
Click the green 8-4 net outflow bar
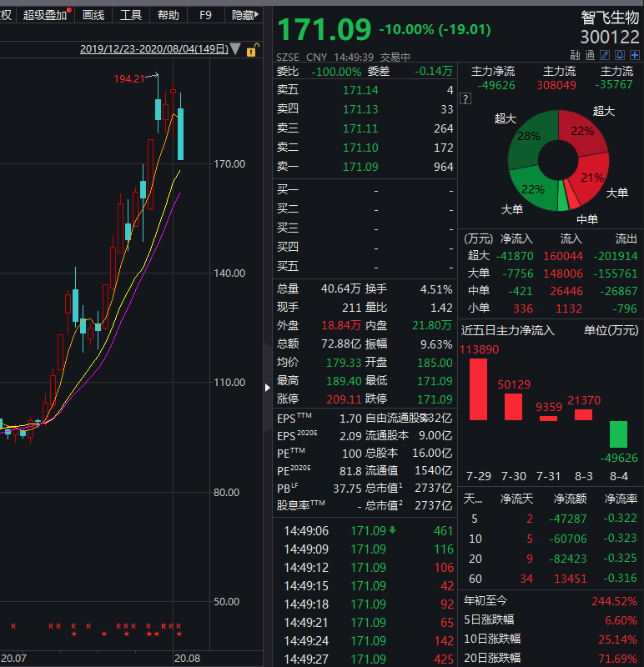618,434
